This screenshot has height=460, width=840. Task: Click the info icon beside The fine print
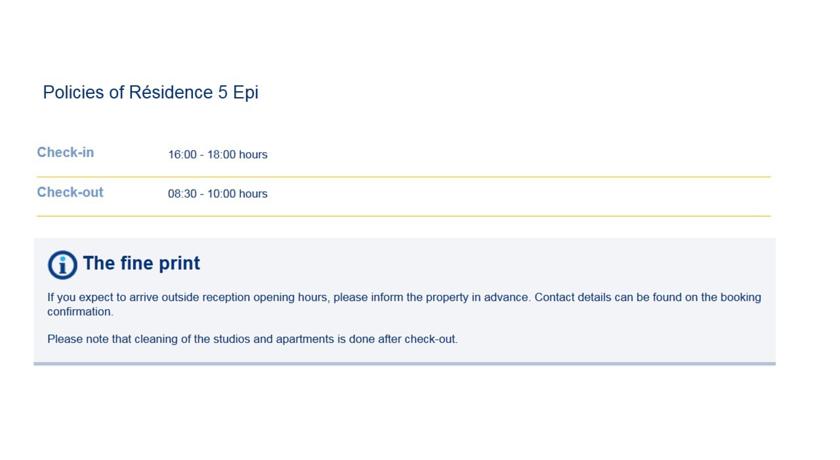(x=62, y=265)
